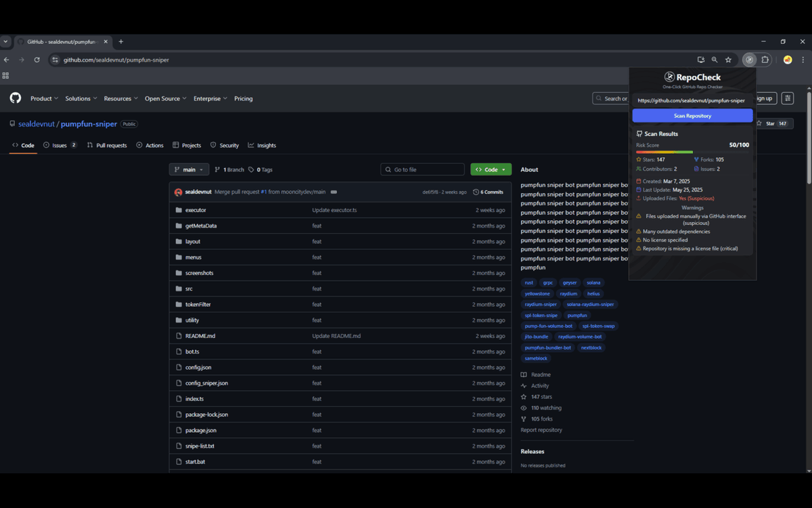Screen dimensions: 812x508
Task: Open the Security tab
Action: pos(225,145)
